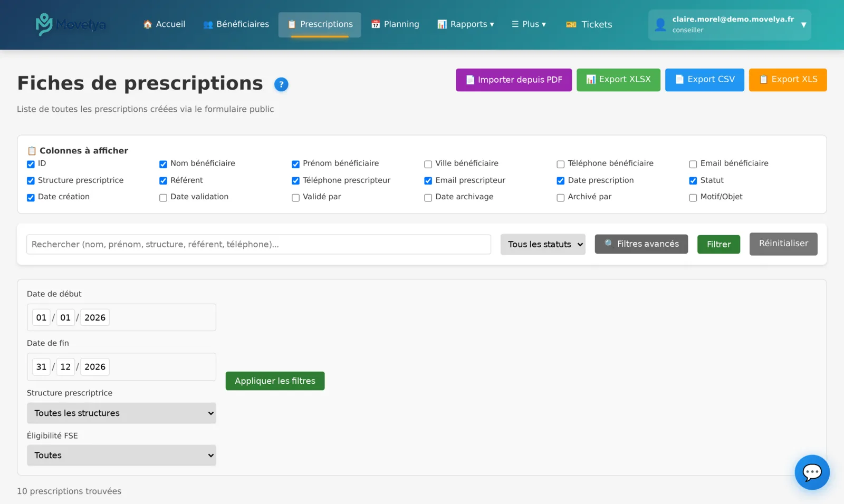Click the user avatar icon
Image resolution: width=844 pixels, height=504 pixels.
660,25
